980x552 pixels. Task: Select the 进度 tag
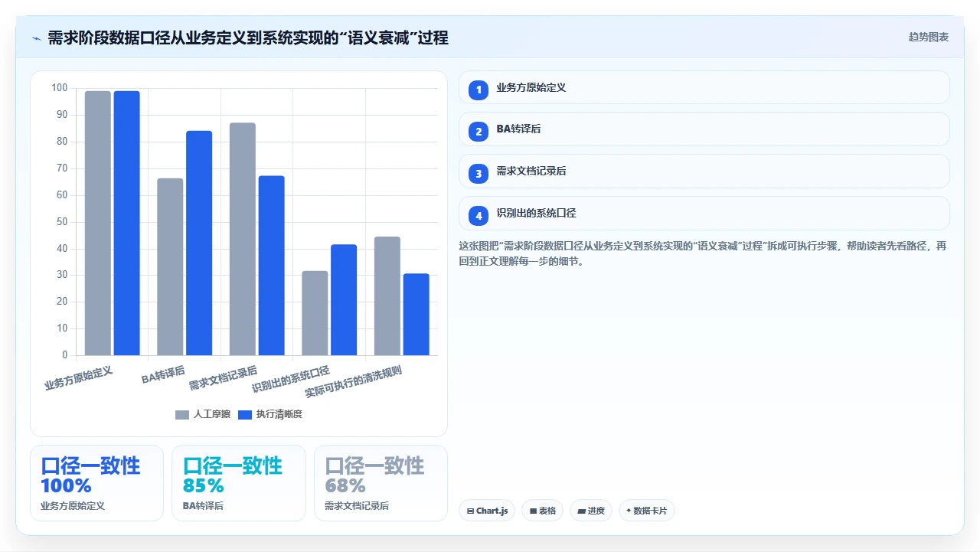click(590, 511)
